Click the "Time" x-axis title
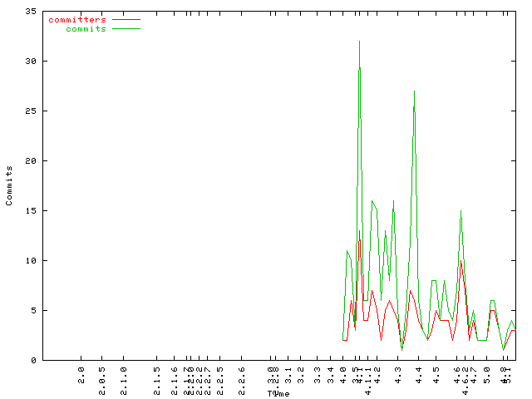The height and width of the screenshot is (399, 532). point(278,393)
